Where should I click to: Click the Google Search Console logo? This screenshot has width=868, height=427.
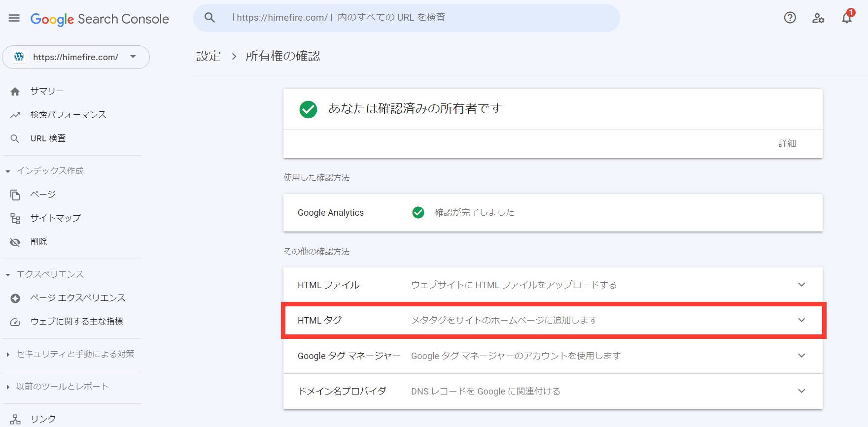[x=100, y=19]
